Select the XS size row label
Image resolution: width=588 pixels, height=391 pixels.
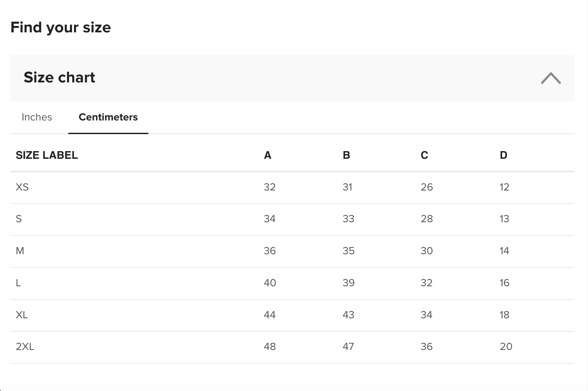tap(22, 187)
